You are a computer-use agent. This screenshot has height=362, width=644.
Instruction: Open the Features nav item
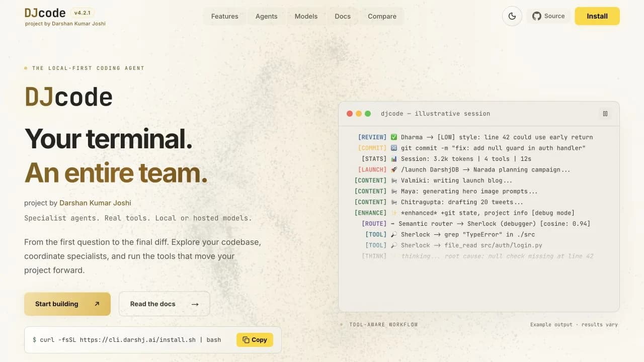coord(225,16)
